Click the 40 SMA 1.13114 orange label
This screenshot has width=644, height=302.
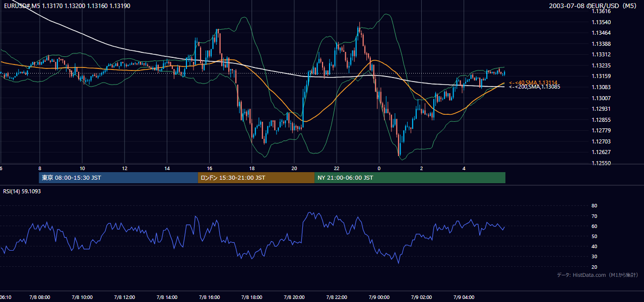[533, 83]
